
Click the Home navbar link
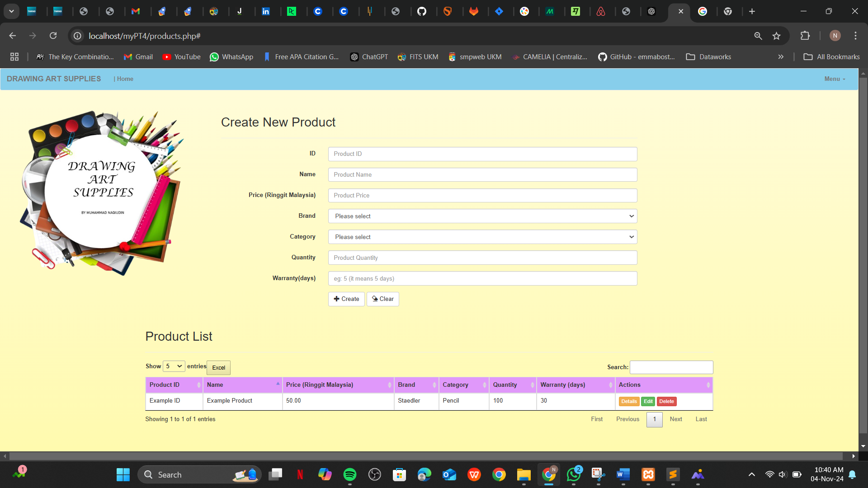pyautogui.click(x=125, y=79)
